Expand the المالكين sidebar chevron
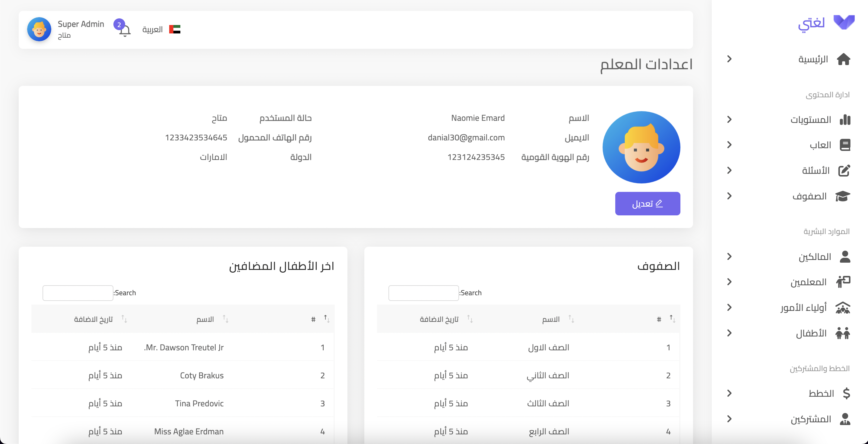This screenshot has height=444, width=868. coord(730,257)
